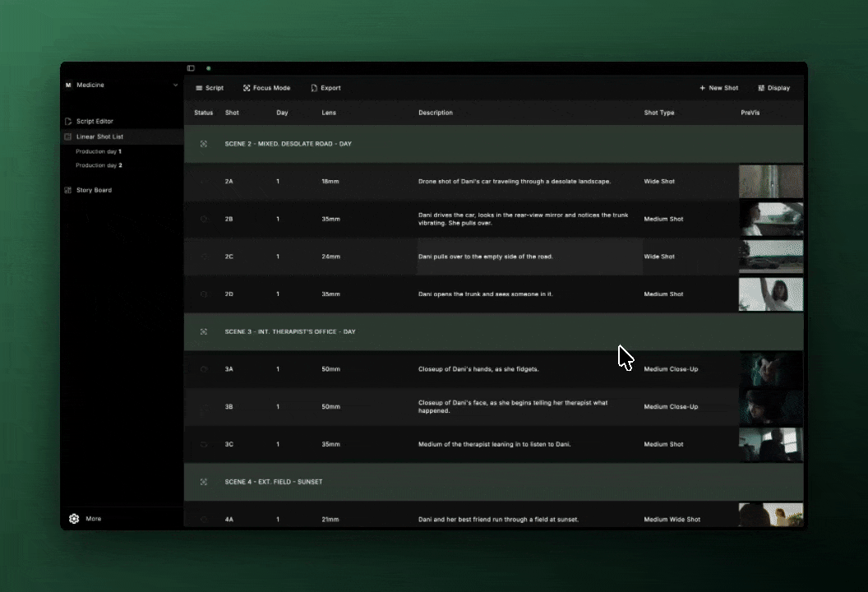The image size is (868, 592).
Task: Click the Story Board icon
Action: tap(68, 190)
